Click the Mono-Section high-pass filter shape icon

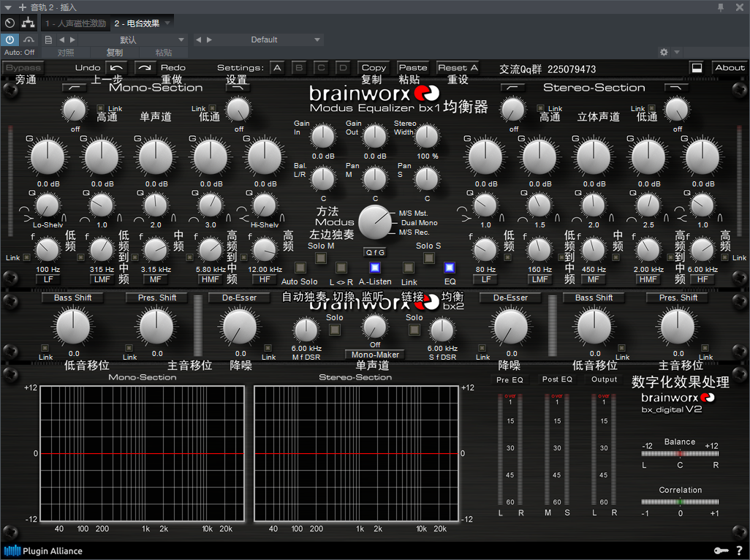[x=75, y=88]
